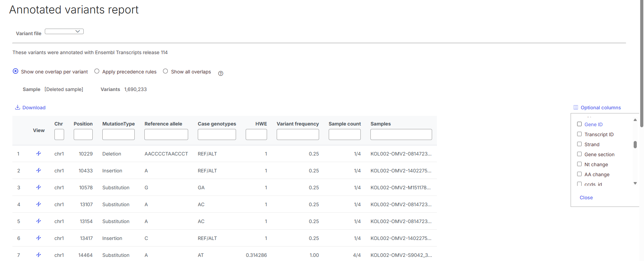Click the MutationType filter field

[118, 134]
